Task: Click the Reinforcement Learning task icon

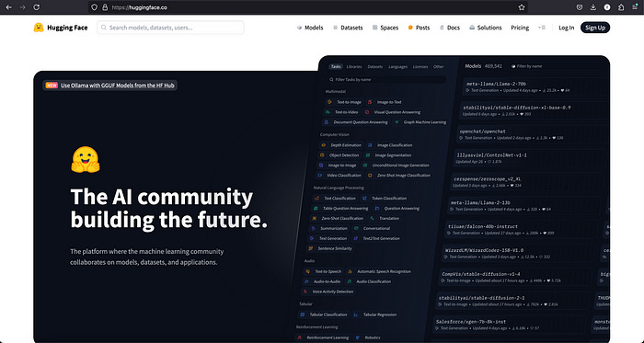Action: click(x=300, y=337)
